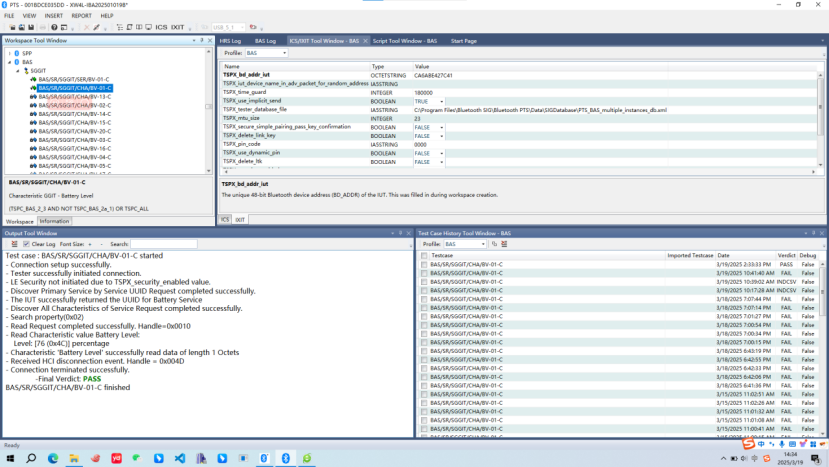Expand the SPP node in workspace tree
This screenshot has height=467, width=829.
10,53
